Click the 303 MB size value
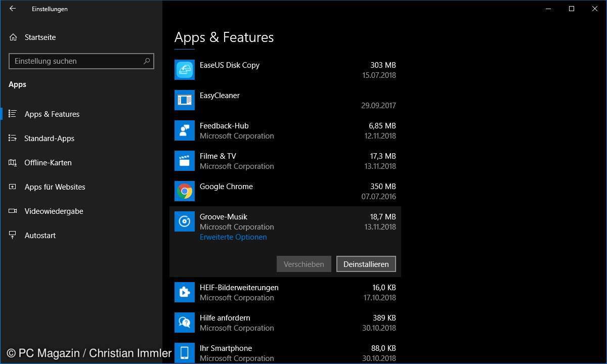This screenshot has height=364, width=607. point(383,65)
